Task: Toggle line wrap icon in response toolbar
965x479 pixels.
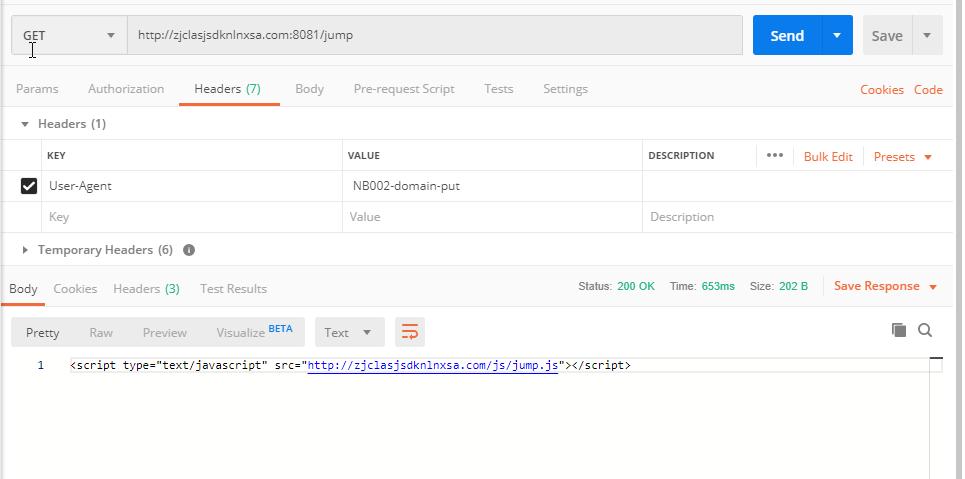Action: point(409,332)
